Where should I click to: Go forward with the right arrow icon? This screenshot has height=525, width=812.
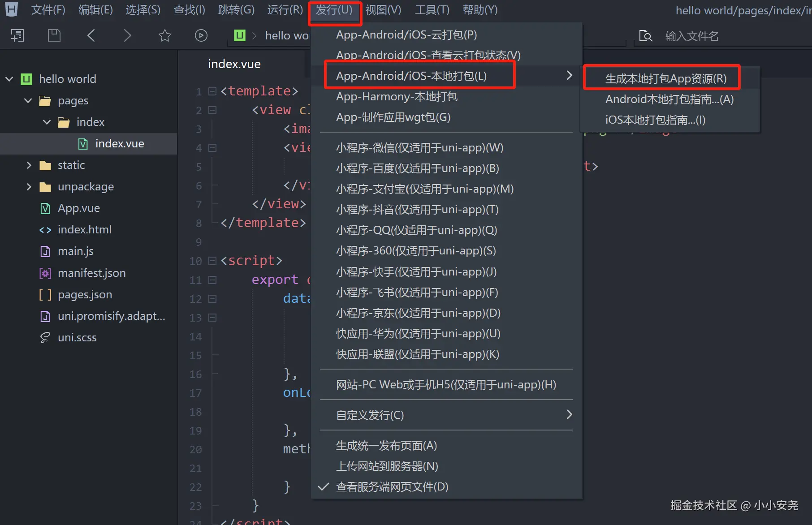click(x=128, y=35)
